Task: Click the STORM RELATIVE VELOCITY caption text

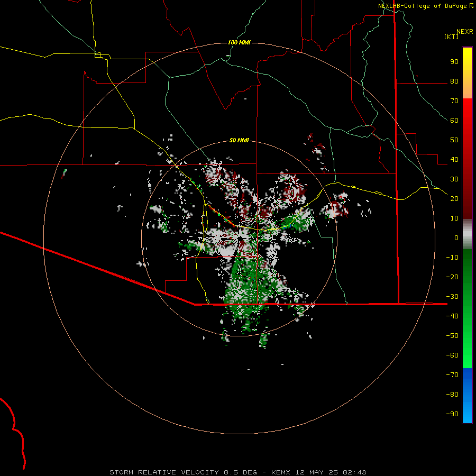Action: coord(164,472)
